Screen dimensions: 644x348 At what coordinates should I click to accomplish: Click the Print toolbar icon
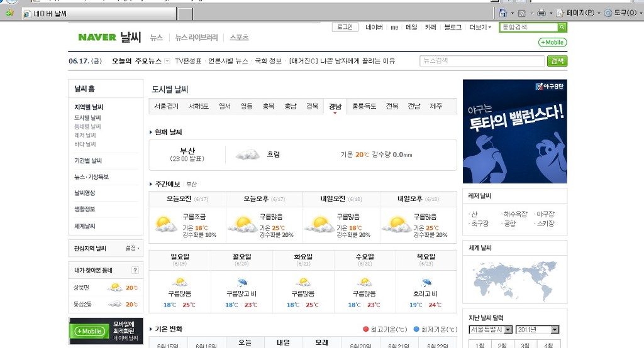(541, 13)
